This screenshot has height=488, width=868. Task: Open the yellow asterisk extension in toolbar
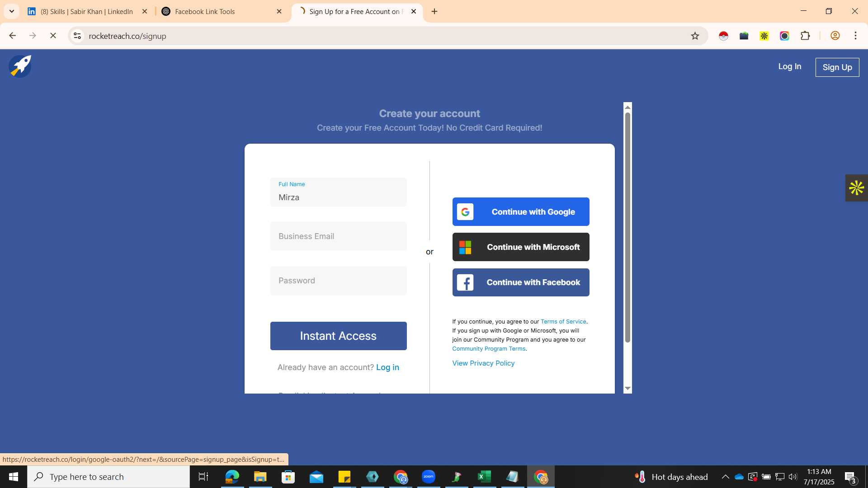coord(764,36)
